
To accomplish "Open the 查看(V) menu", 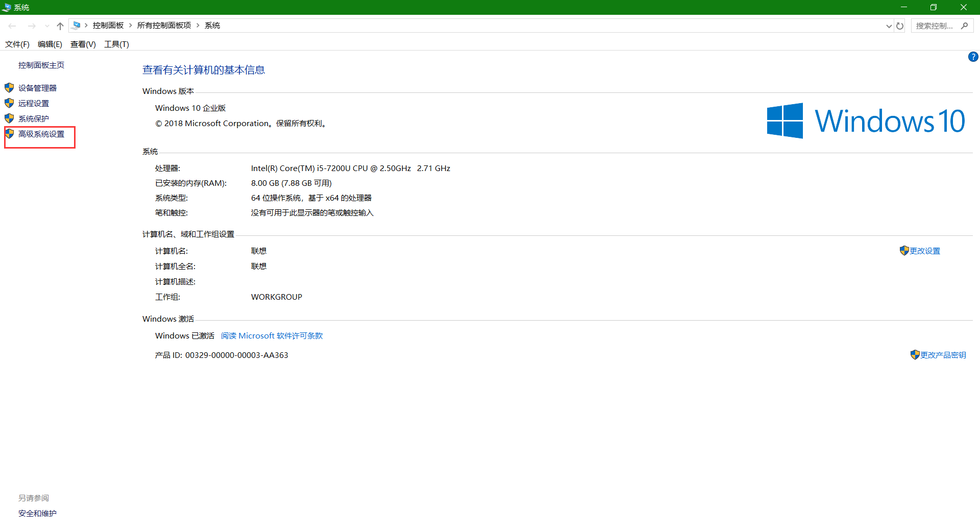I will tap(83, 44).
